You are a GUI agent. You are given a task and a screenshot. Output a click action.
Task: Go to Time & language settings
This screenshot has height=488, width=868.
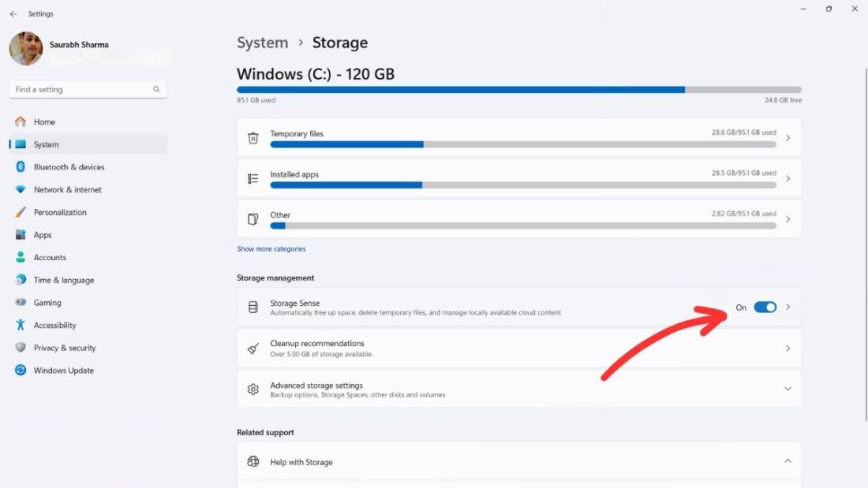click(63, 280)
